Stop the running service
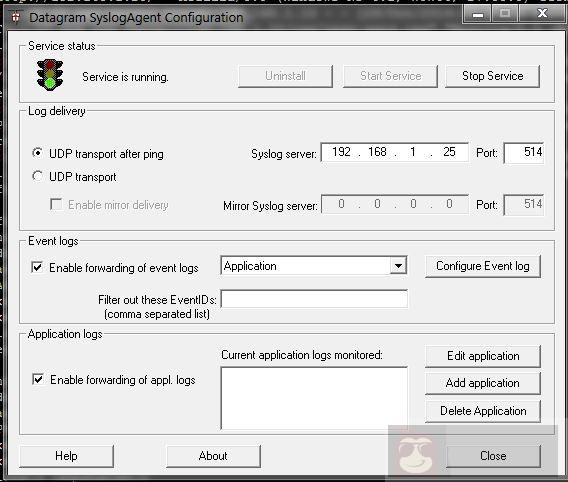568x482 pixels. click(x=493, y=76)
